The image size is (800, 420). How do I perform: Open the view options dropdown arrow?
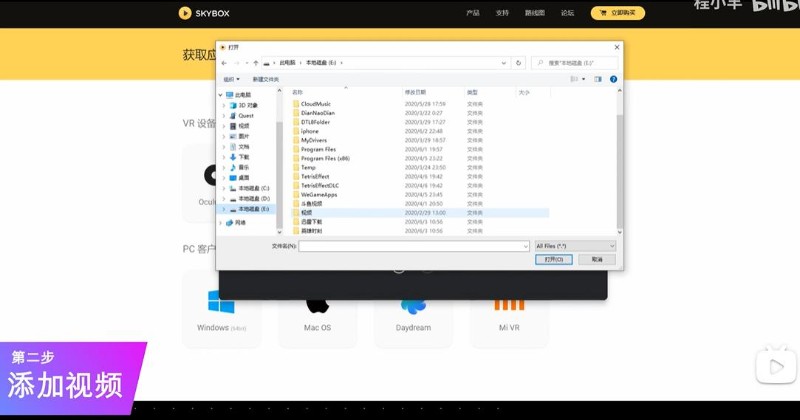[584, 79]
